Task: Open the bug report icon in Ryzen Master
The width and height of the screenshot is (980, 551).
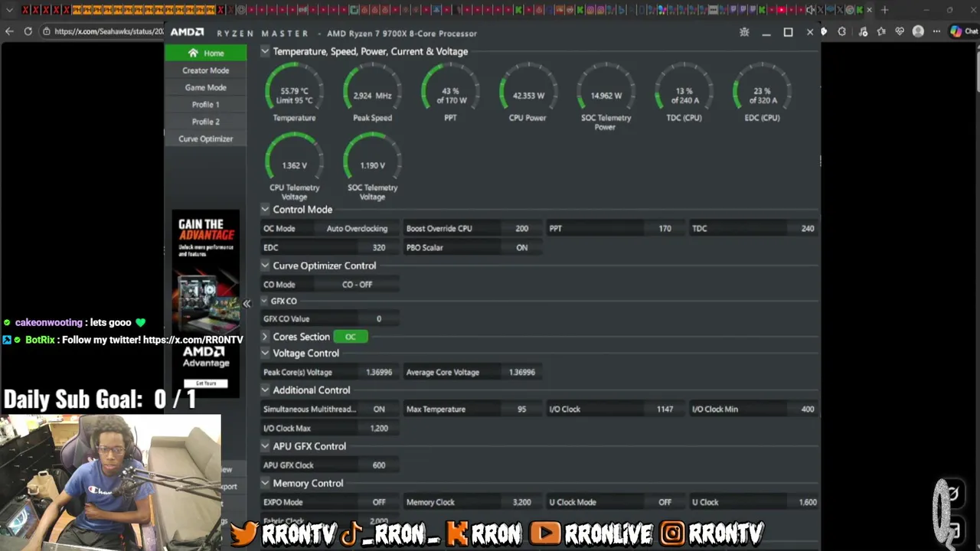Action: [744, 32]
